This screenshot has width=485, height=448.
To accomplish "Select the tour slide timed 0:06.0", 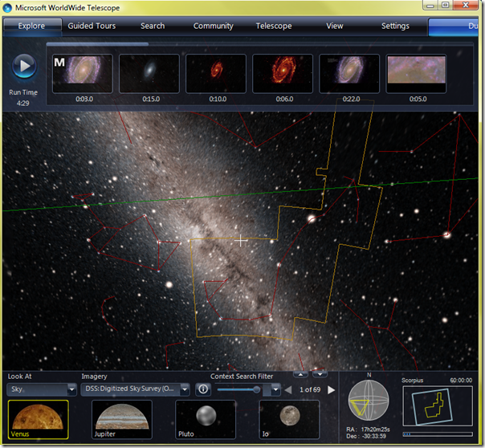I will coord(283,74).
